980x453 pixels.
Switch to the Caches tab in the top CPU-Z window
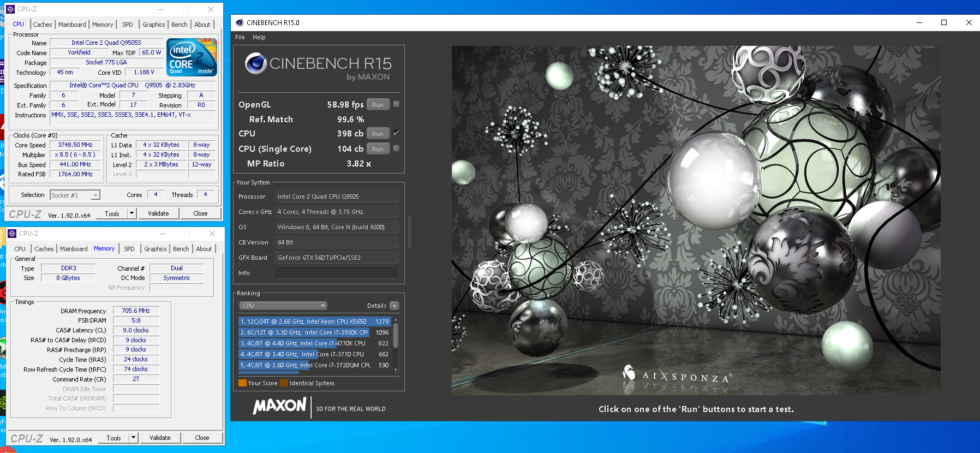click(x=43, y=25)
